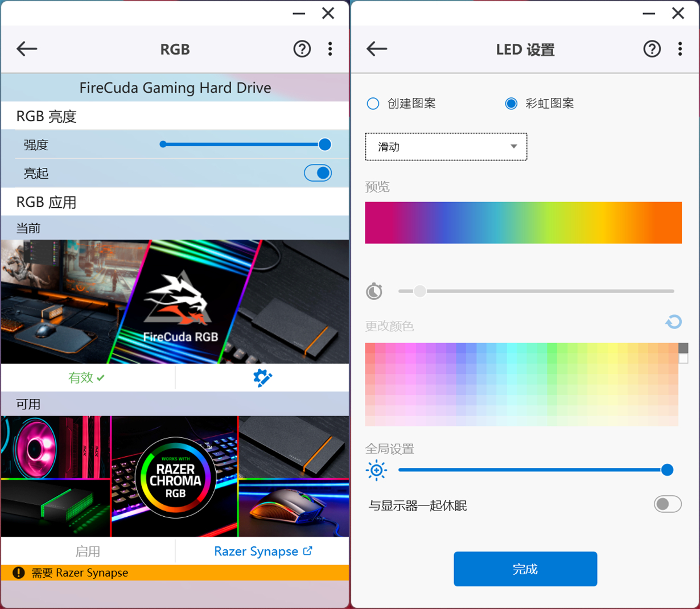Go back in the RGB window
This screenshot has height=609, width=700.
[x=27, y=49]
